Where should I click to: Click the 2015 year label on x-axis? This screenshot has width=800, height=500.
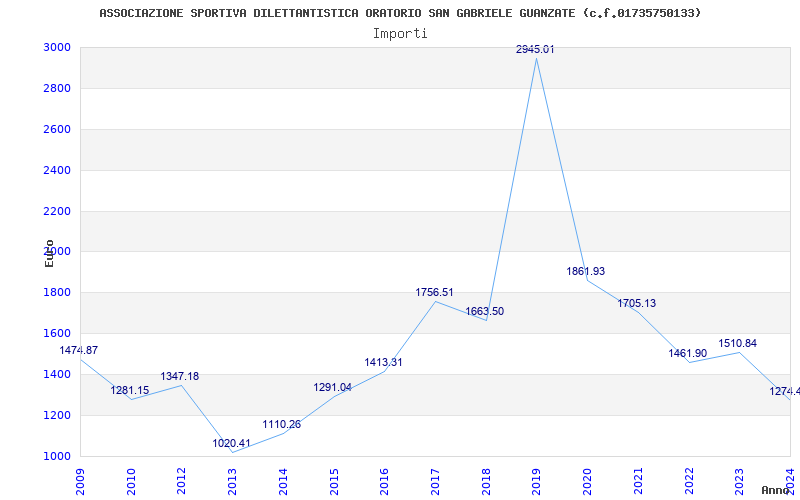(334, 482)
